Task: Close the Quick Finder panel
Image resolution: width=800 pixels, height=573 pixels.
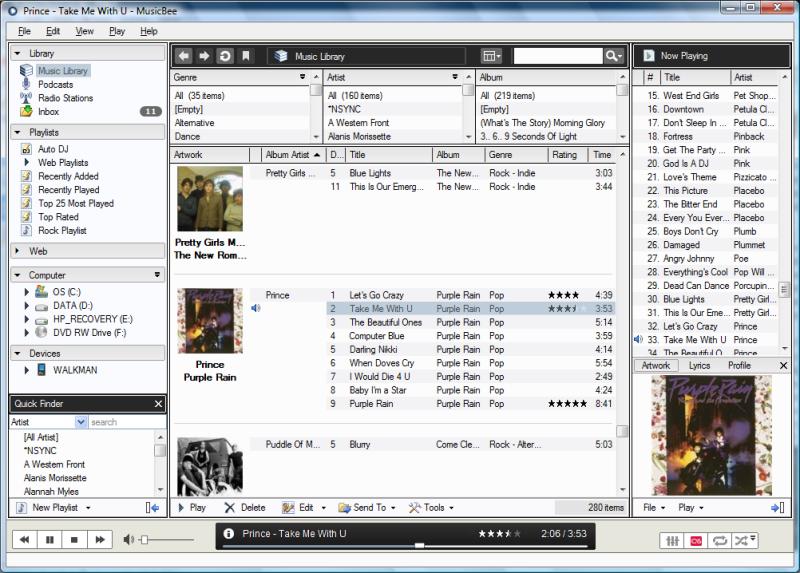Action: point(158,404)
